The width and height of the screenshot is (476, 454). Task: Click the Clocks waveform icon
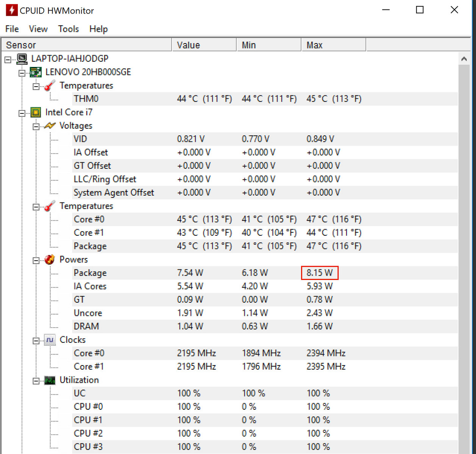tap(50, 340)
